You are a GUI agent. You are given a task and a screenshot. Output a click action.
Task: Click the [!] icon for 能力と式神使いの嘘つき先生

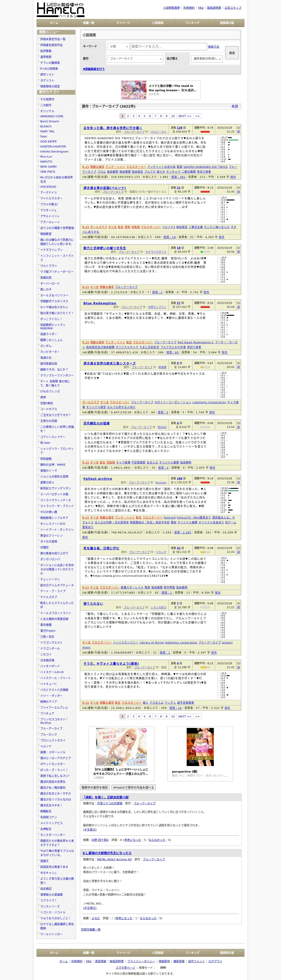[238, 248]
